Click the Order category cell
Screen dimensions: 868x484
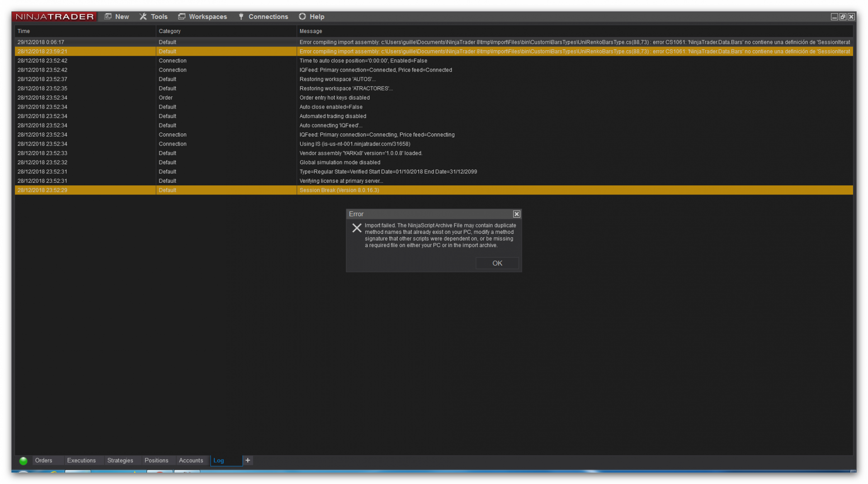pyautogui.click(x=226, y=98)
